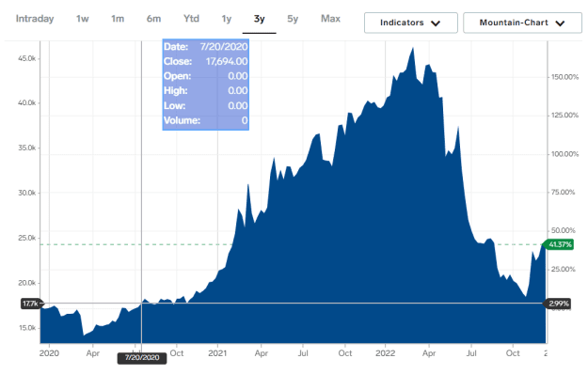The image size is (588, 374).
Task: Switch to the 1w range tab
Action: (x=82, y=19)
